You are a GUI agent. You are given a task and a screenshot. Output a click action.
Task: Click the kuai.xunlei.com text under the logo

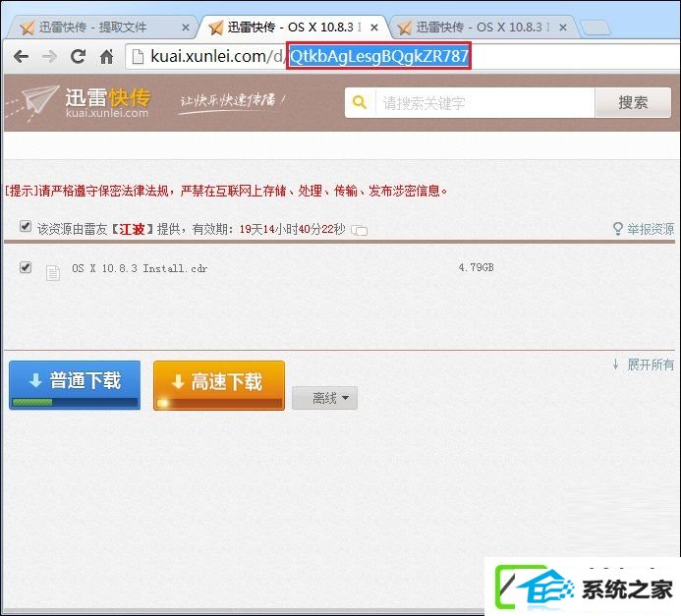click(107, 113)
